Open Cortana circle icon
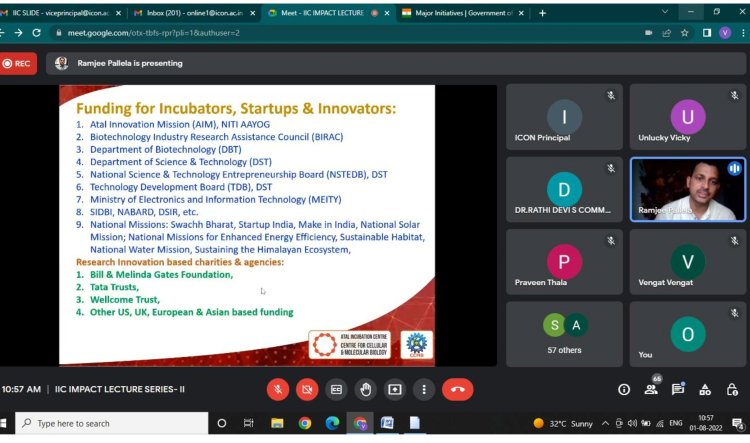This screenshot has width=750, height=443. point(221,423)
